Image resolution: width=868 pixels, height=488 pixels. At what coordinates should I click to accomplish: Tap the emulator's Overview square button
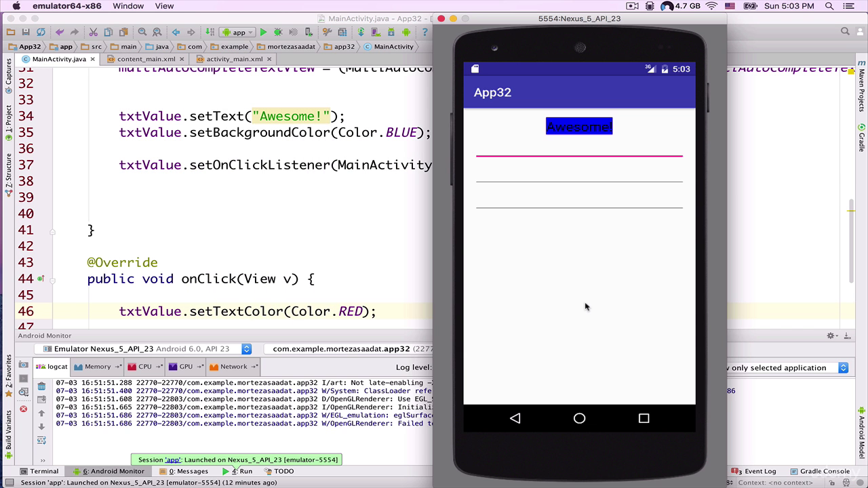tap(644, 418)
